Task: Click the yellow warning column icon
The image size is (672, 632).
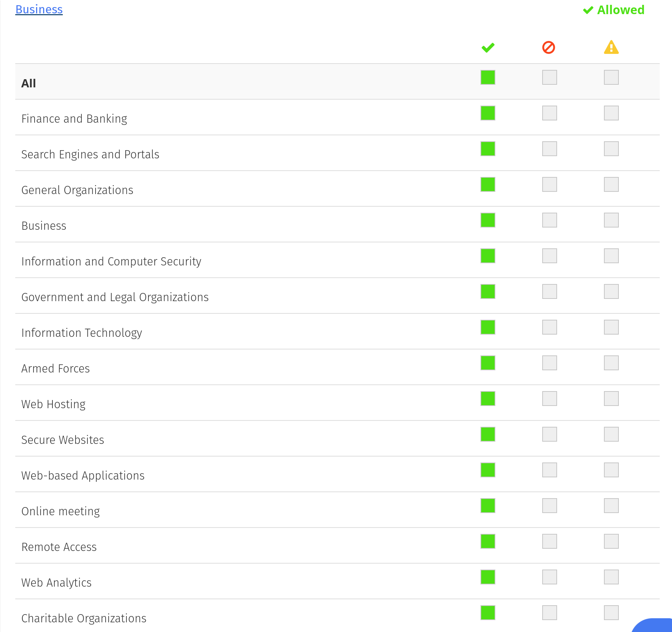Action: tap(611, 47)
